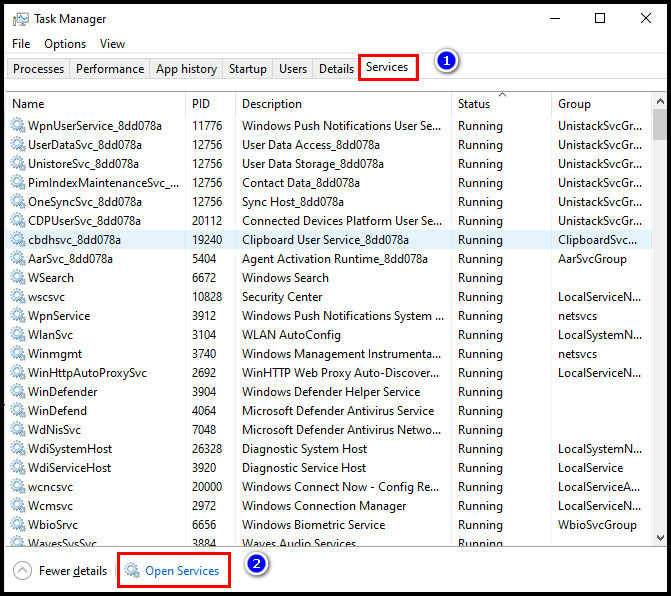
Task: Select Windows Biometric Service description cell
Action: 313,525
